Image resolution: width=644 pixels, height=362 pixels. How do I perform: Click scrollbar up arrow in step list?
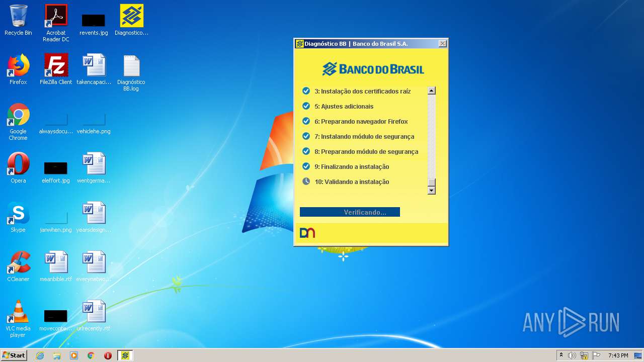tap(431, 90)
